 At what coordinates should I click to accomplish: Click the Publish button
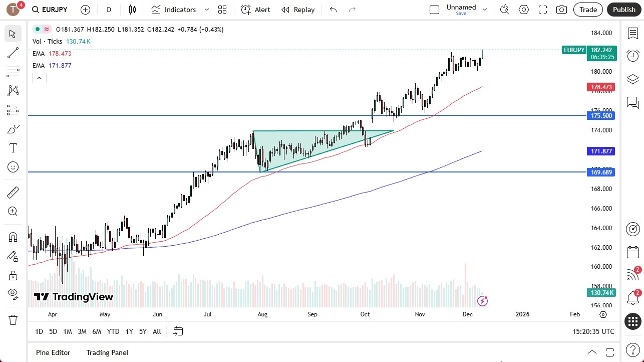point(624,9)
